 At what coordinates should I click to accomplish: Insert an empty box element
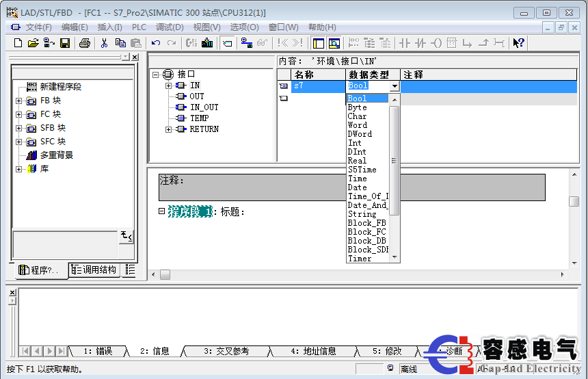[x=452, y=43]
